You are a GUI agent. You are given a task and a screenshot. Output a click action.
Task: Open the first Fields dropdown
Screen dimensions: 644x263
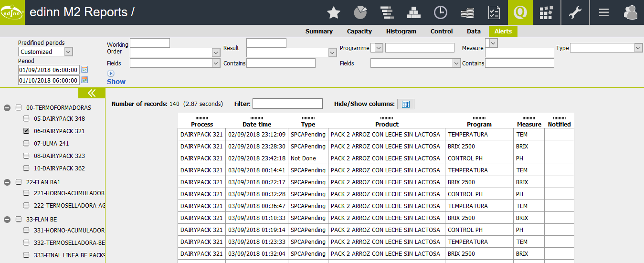tap(175, 63)
